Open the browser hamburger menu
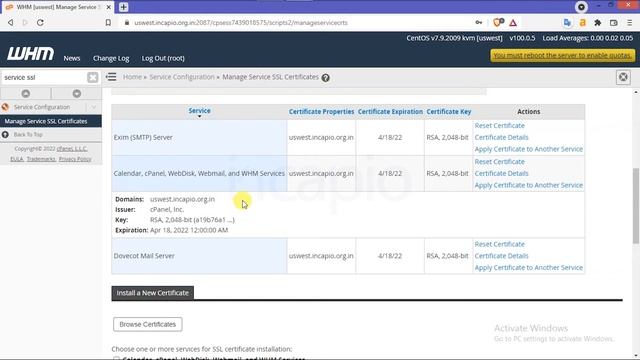Screen dimensions: 640x360 click(630, 23)
